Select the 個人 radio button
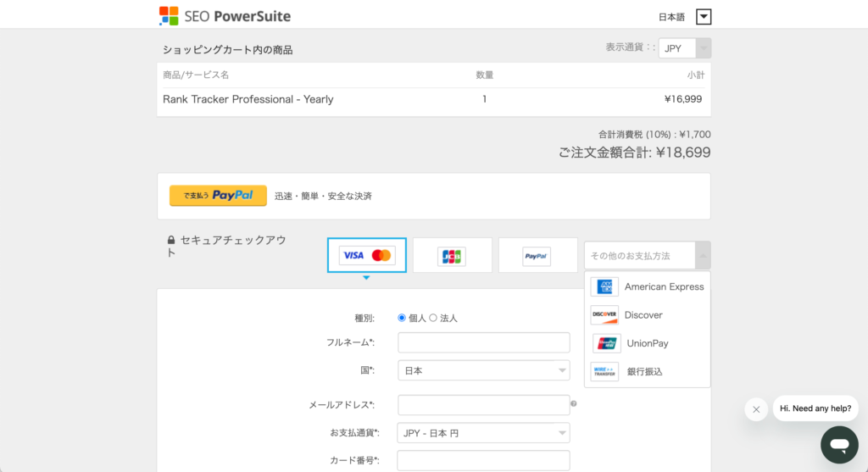868x472 pixels. pos(401,318)
